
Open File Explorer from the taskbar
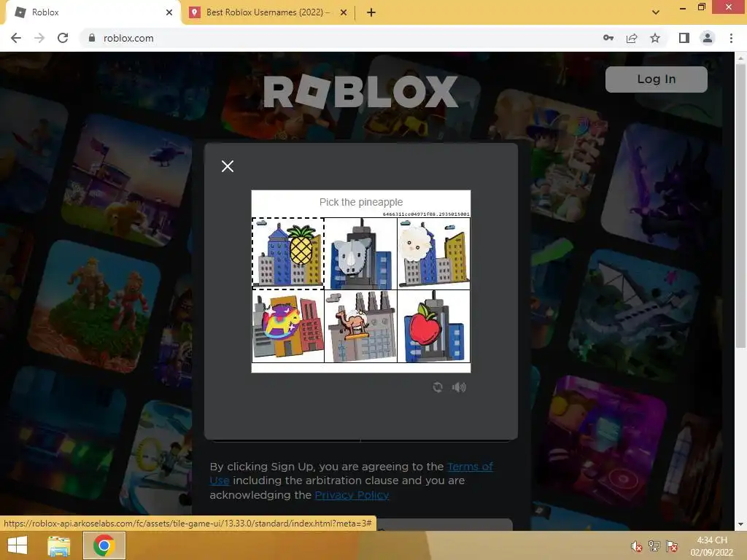tap(58, 545)
